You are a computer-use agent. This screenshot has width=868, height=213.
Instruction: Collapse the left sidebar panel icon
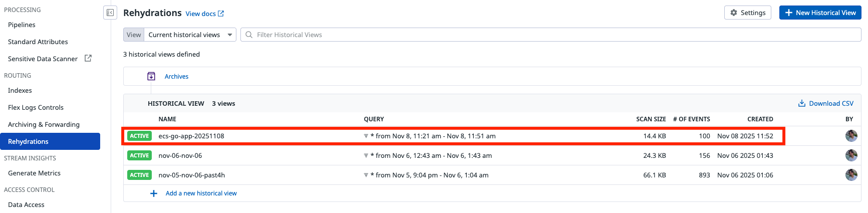pos(110,13)
